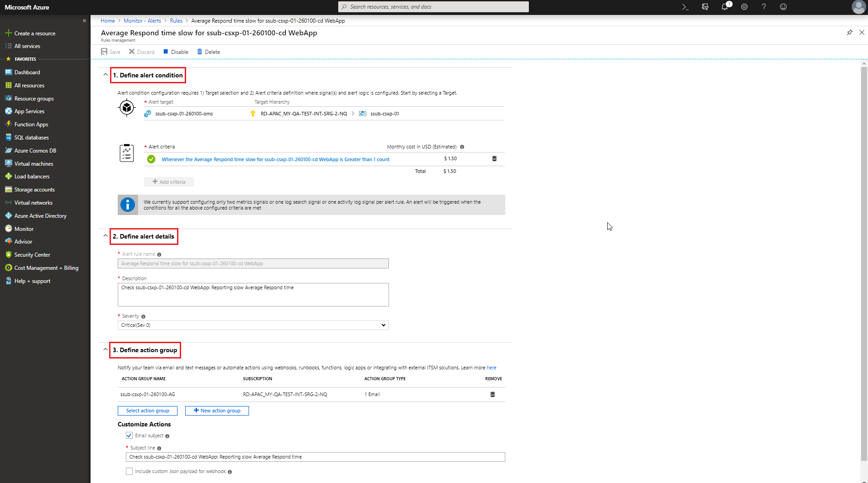Open the Cloud Shell terminal icon

point(685,7)
